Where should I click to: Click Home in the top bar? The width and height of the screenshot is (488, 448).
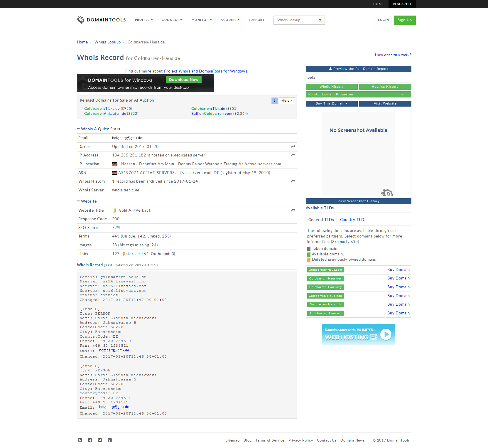[x=378, y=4]
